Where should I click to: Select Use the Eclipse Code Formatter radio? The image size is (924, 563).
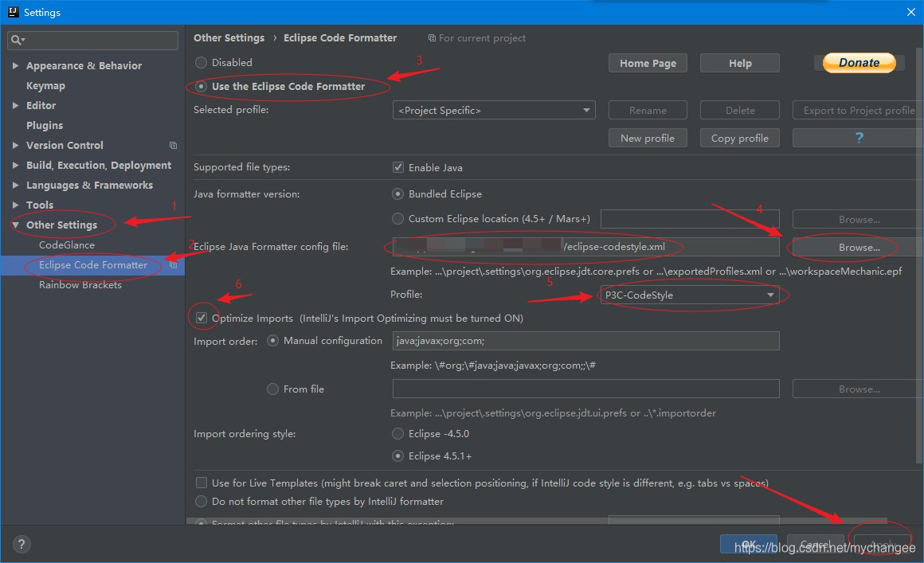(202, 86)
